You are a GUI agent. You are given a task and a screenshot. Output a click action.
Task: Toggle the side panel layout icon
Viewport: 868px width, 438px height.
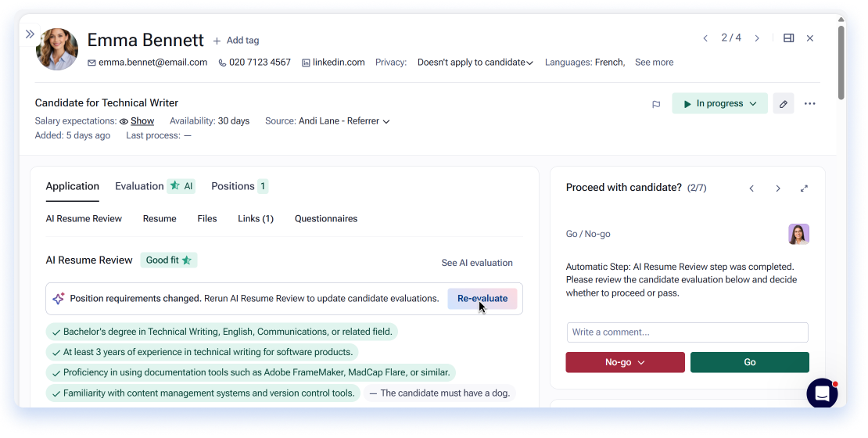click(x=789, y=38)
